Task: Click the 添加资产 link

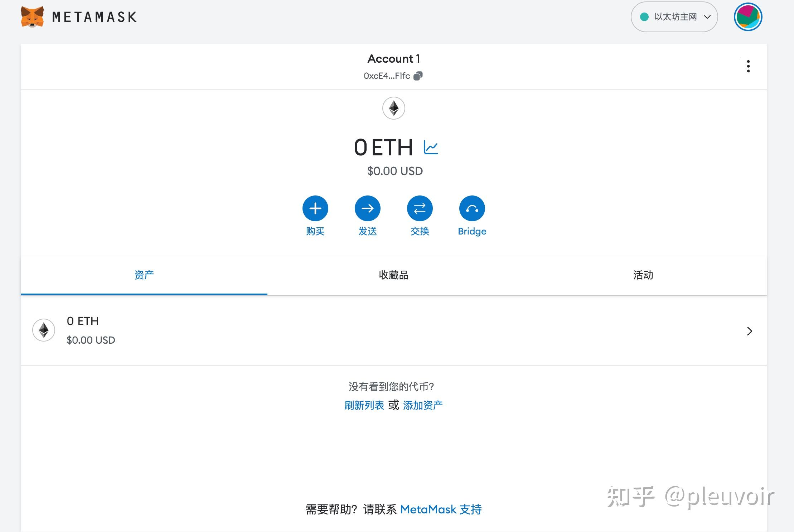Action: pos(423,405)
